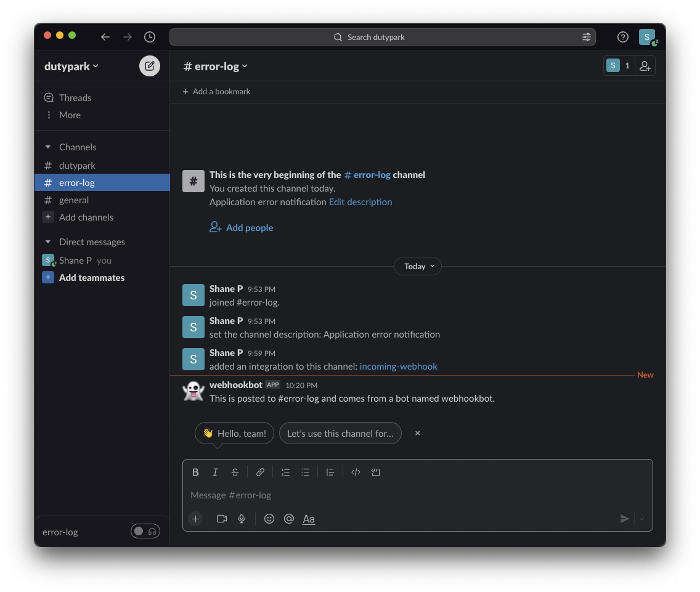The width and height of the screenshot is (700, 592).
Task: Open user profile avatar menu
Action: click(x=648, y=37)
